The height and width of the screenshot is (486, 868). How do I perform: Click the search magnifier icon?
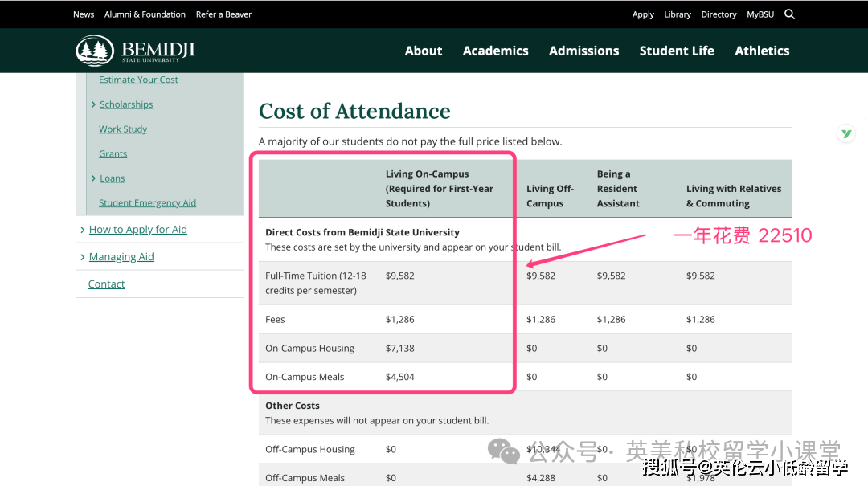(x=789, y=14)
